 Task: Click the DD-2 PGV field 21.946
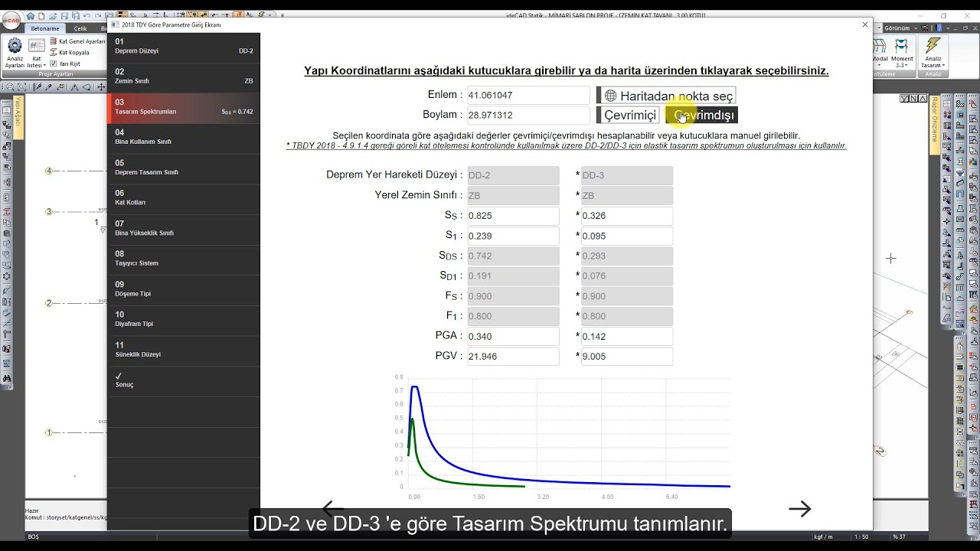(x=513, y=357)
